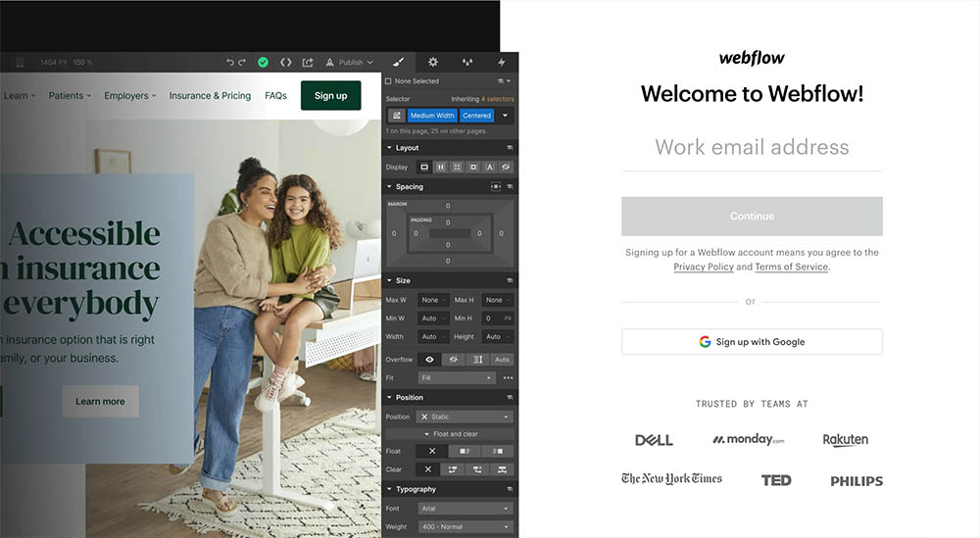This screenshot has width=980, height=538.
Task: Click the top margin value
Action: point(448,206)
